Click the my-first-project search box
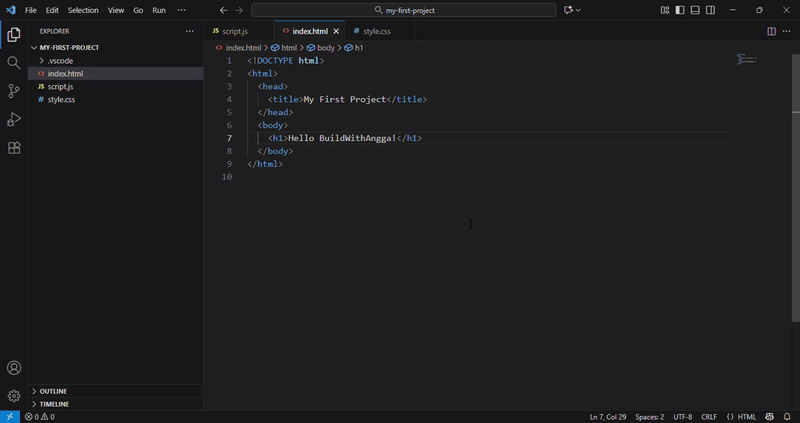This screenshot has height=423, width=800. [x=404, y=10]
